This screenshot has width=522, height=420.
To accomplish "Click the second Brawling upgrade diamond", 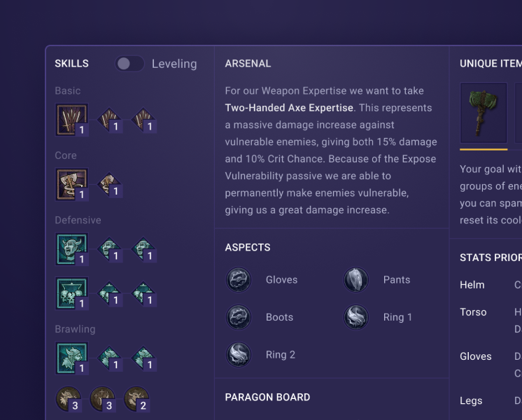I will click(x=144, y=358).
